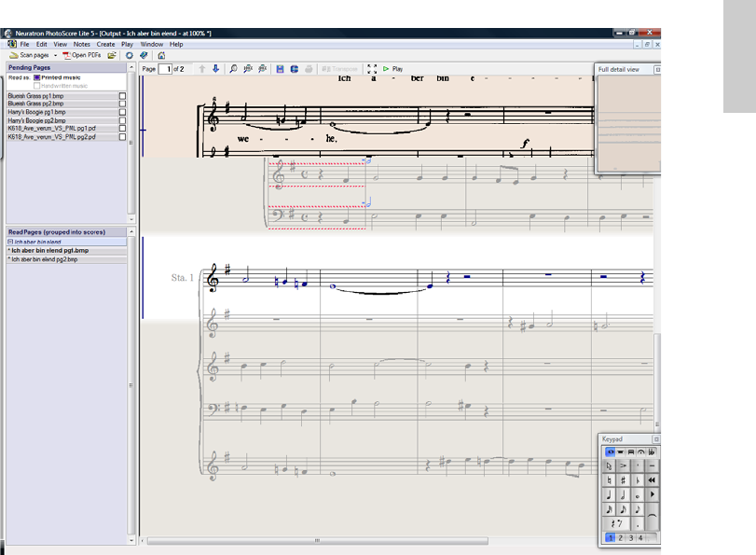
Task: Tick the checkbox for Blueish Grass pg1.bmp
Action: (122, 95)
